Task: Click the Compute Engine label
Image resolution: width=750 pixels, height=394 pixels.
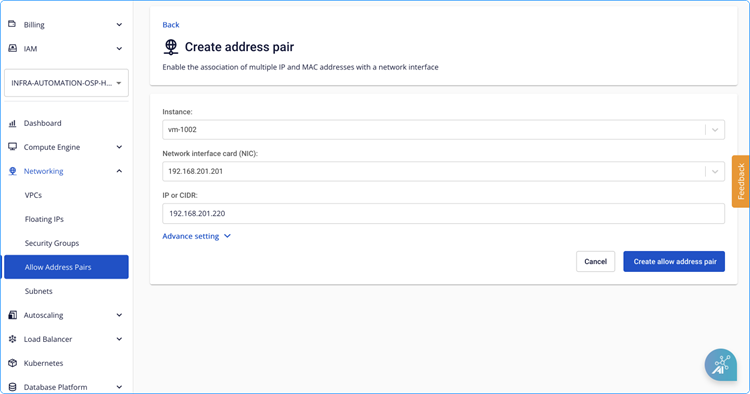Action: click(x=52, y=147)
